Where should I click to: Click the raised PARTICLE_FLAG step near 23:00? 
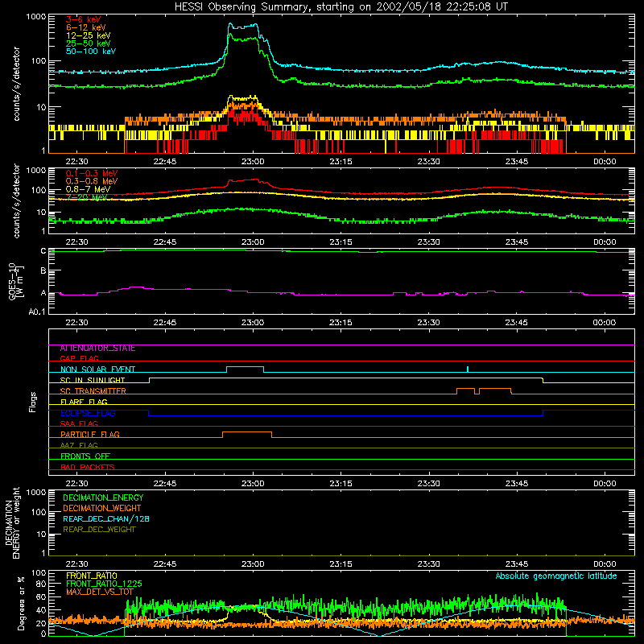coord(247,432)
